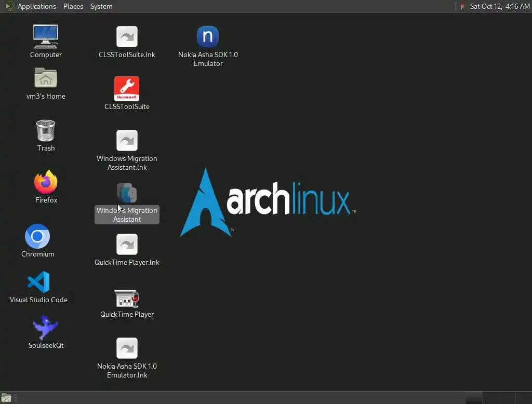Click the 'Nokia Asha SDK 1.0 Emulator.lnk' label
The image size is (532, 404).
point(127,370)
